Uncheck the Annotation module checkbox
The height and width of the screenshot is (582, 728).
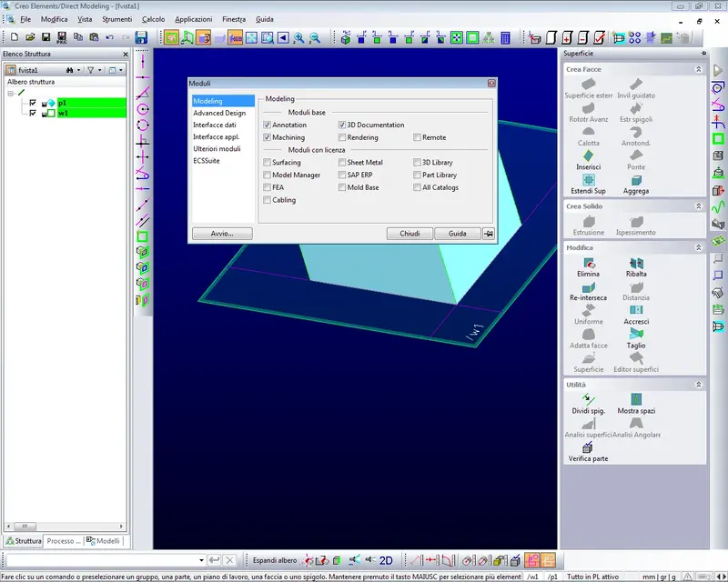(267, 125)
